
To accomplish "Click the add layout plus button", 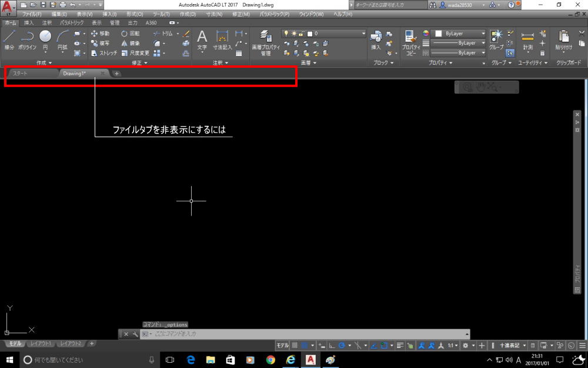I will tap(92, 344).
